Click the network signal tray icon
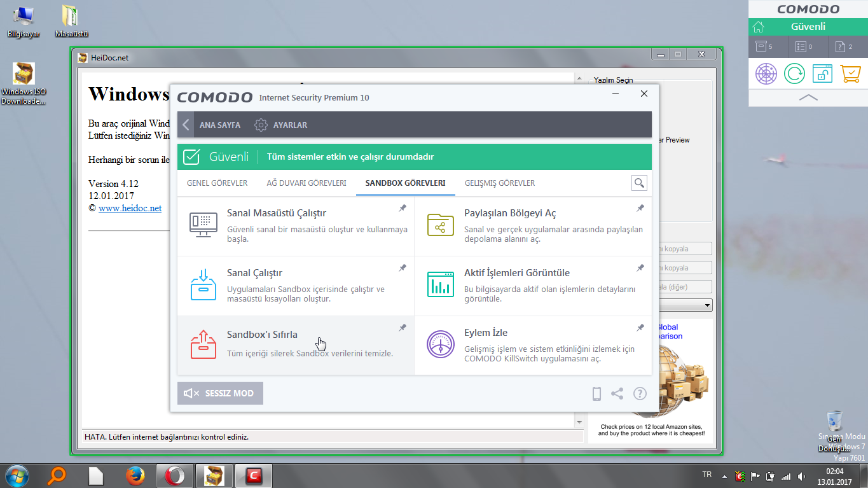Viewport: 868px width, 488px height. (x=786, y=476)
